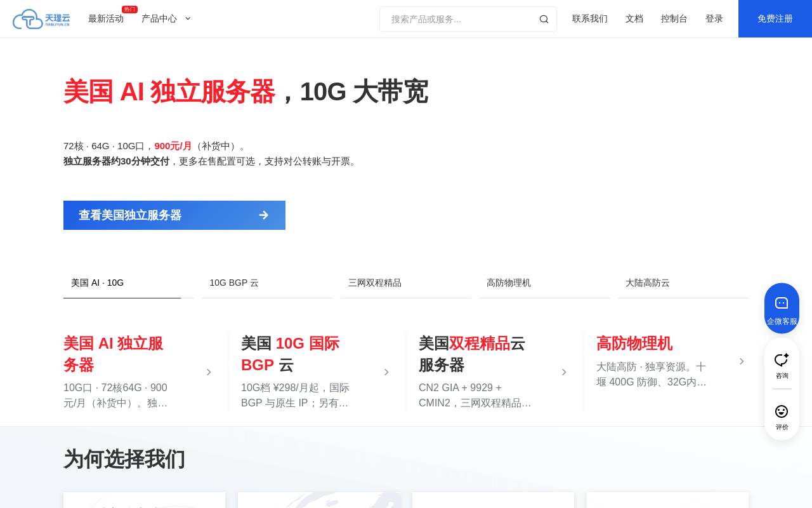Image resolution: width=812 pixels, height=508 pixels.
Task: Click the red 热门 badge
Action: point(129,10)
